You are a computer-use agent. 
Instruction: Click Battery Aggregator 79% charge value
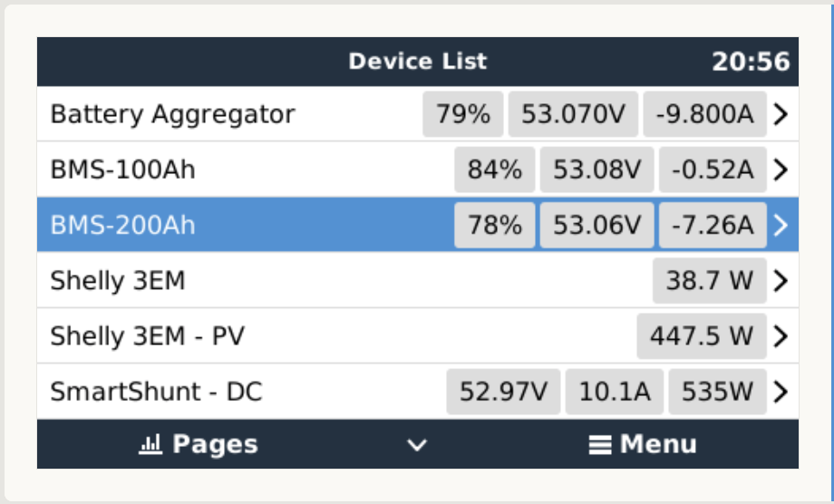point(462,114)
